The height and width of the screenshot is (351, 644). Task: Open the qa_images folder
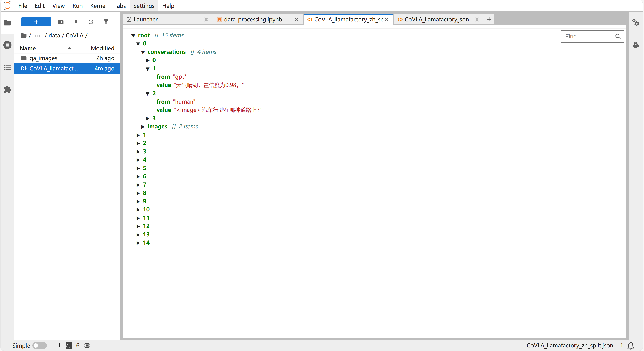coord(43,58)
